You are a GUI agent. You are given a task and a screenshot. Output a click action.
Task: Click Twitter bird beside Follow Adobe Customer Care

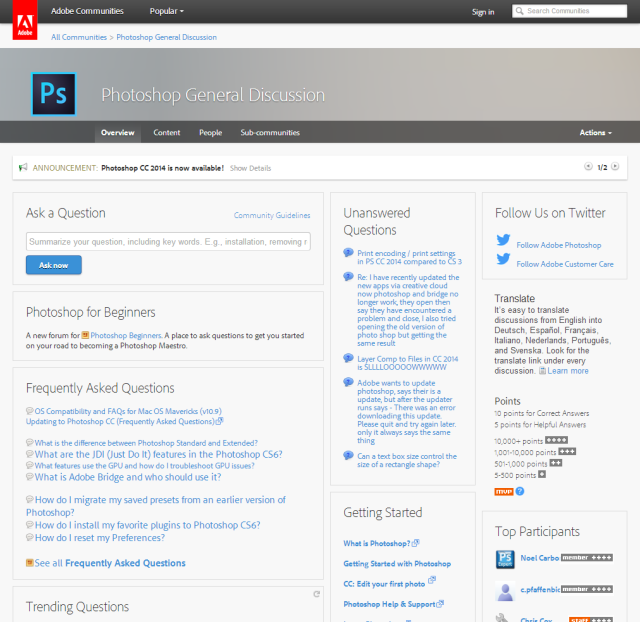click(x=503, y=259)
